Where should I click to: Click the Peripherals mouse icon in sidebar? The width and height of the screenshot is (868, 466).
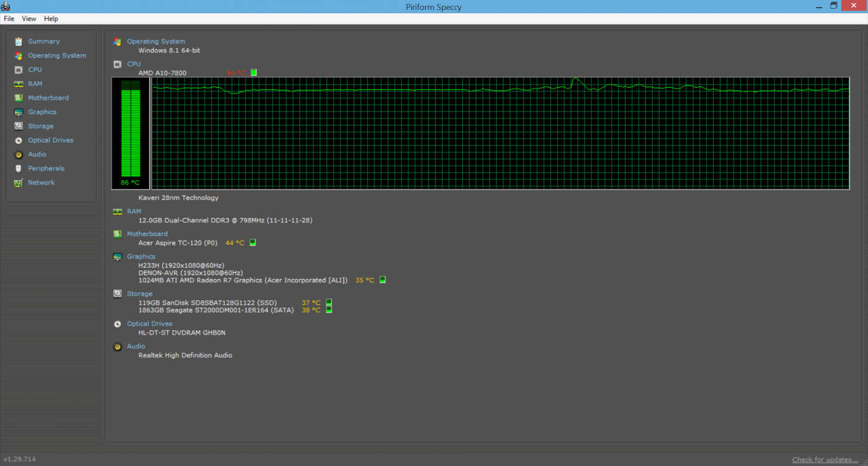tap(19, 168)
